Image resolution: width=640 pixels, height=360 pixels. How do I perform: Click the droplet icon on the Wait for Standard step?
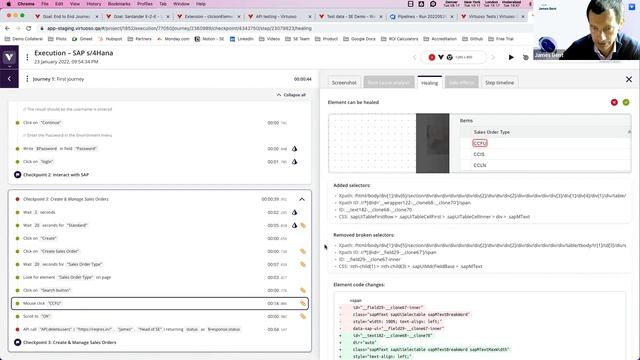point(294,225)
